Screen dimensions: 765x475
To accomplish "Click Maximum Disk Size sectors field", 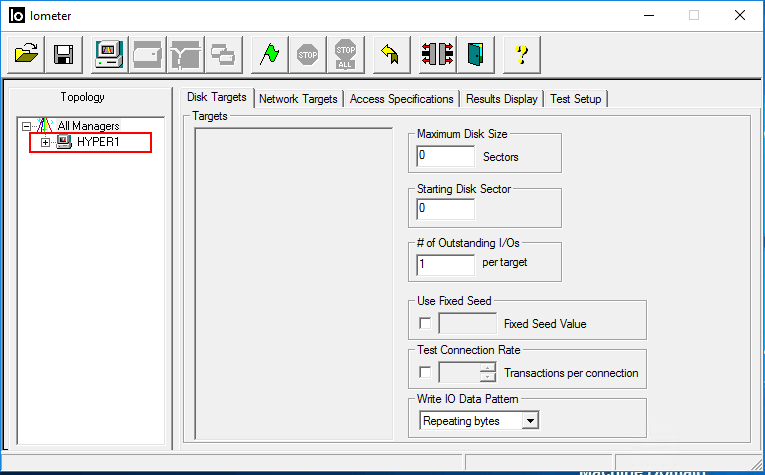I will [x=445, y=157].
